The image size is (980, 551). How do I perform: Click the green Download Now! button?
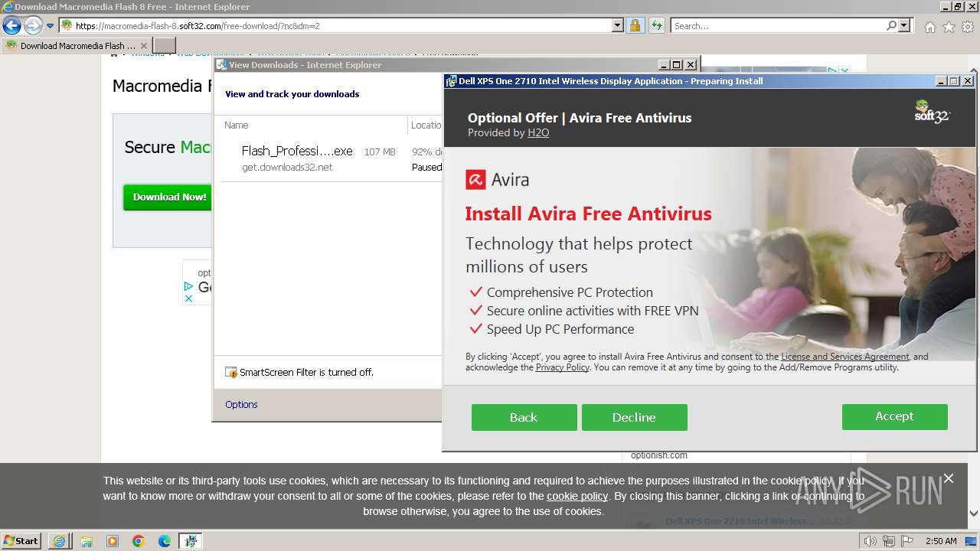pyautogui.click(x=169, y=197)
